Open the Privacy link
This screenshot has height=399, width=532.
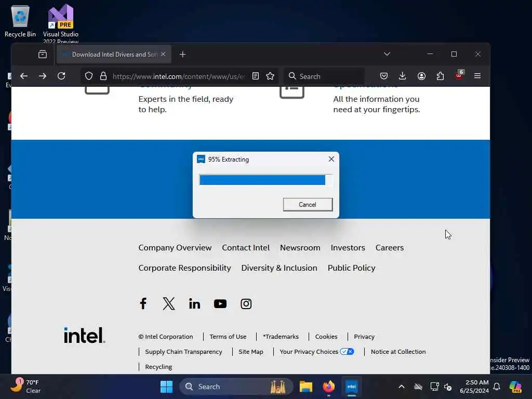[x=364, y=337]
